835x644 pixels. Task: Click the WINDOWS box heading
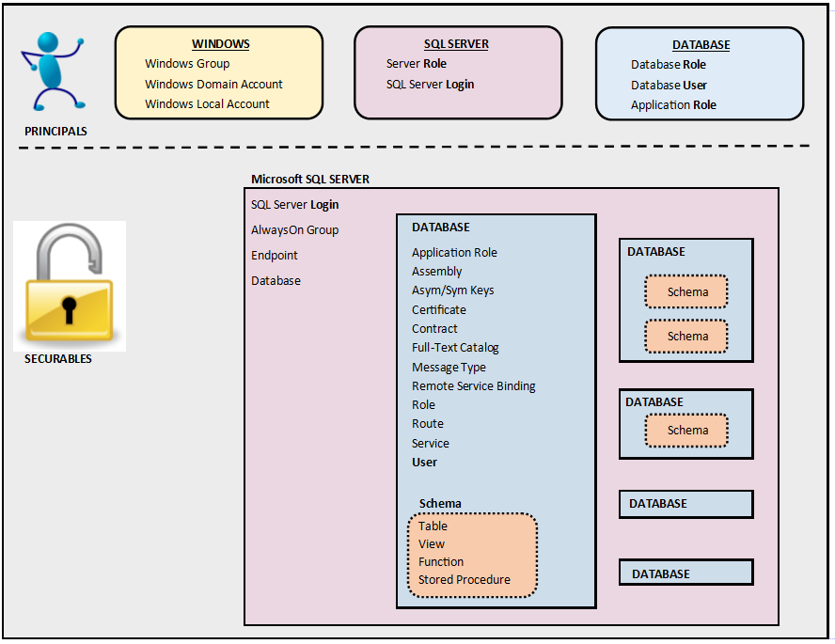(x=220, y=44)
